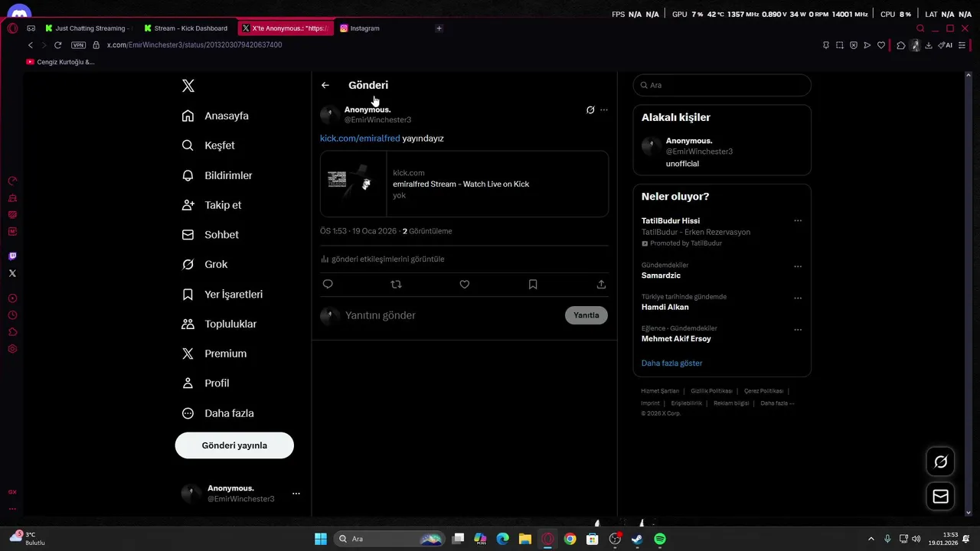This screenshot has width=980, height=551.
Task: Open Topluluklar communities page
Action: click(219, 324)
